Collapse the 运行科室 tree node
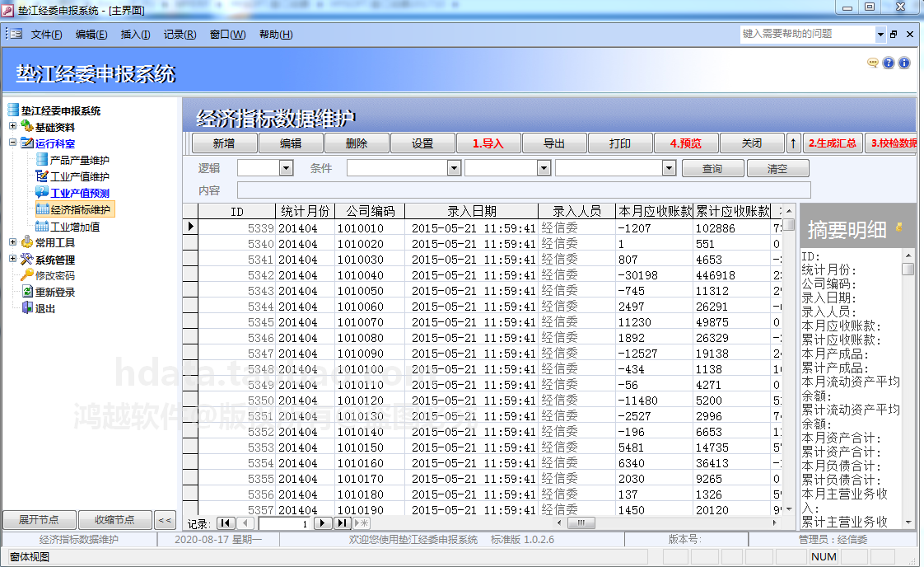The width and height of the screenshot is (924, 567). (x=12, y=143)
